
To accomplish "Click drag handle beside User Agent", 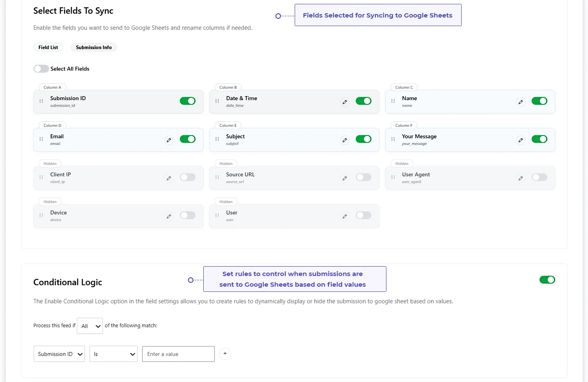I will [393, 177].
